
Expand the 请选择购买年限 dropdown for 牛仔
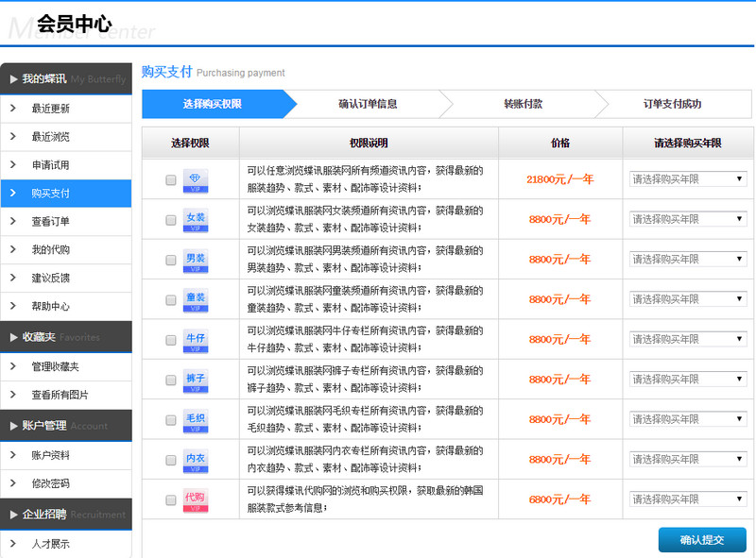click(x=687, y=339)
